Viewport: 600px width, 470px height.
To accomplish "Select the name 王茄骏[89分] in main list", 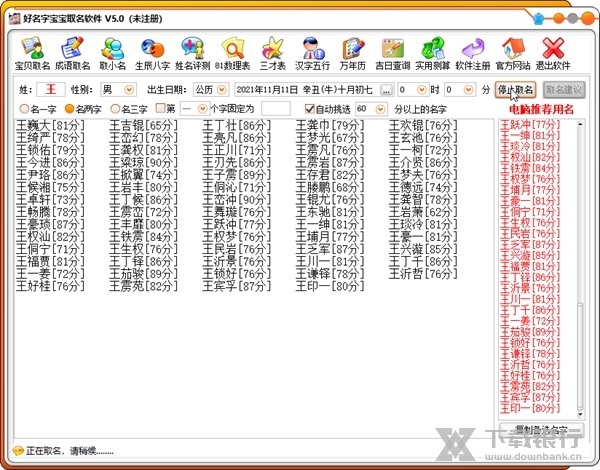I will click(x=143, y=274).
